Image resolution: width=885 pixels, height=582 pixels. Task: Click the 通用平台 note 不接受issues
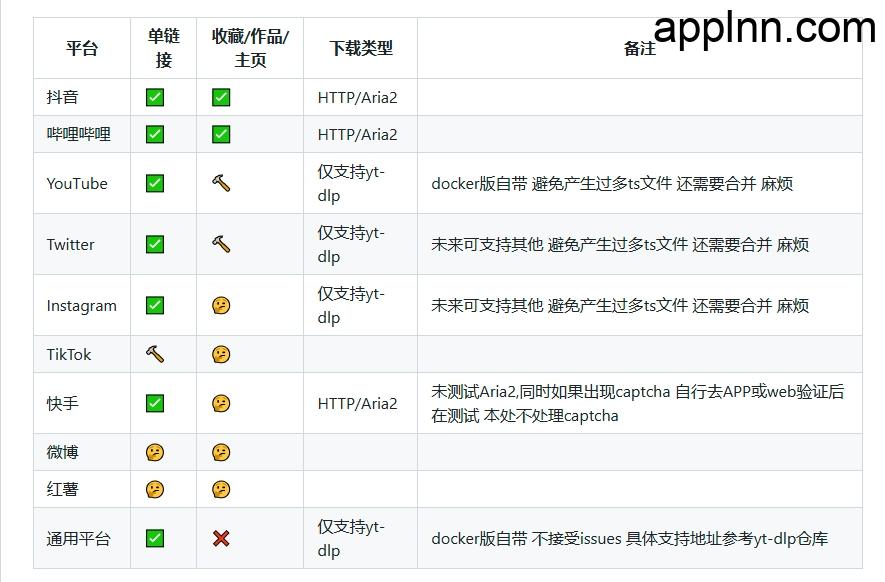[x=629, y=539]
